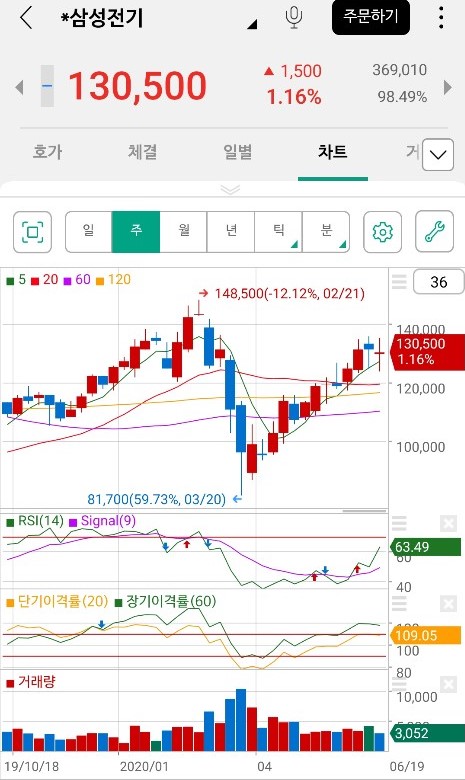The width and height of the screenshot is (465, 780).
Task: Switch to the 체결 tab
Action: 142,152
